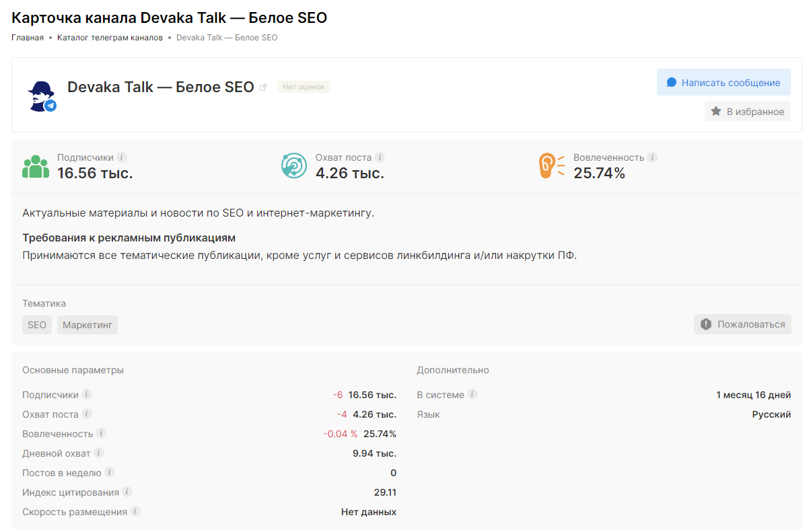The width and height of the screenshot is (809, 532).
Task: Click info icon beside Скорость размещения
Action: pos(135,512)
